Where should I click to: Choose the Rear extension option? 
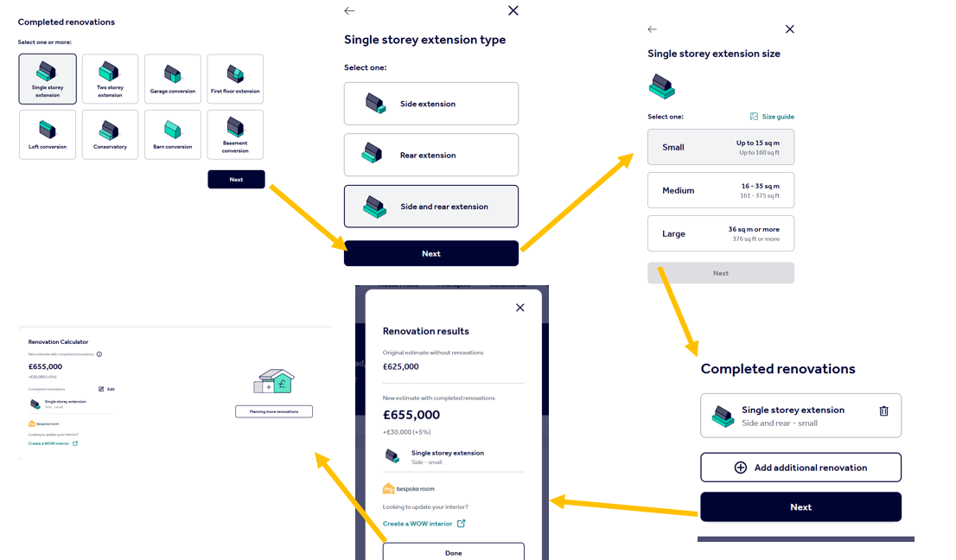[431, 155]
